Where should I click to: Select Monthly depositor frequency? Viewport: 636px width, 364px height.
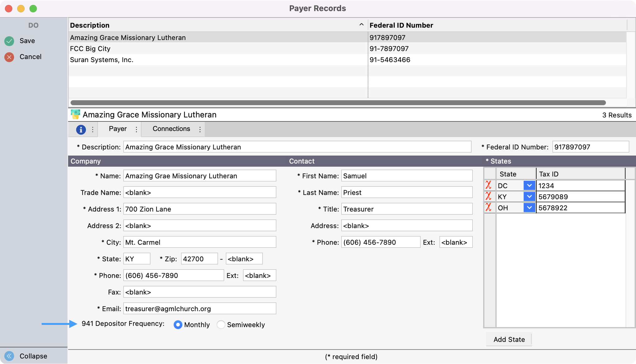178,325
